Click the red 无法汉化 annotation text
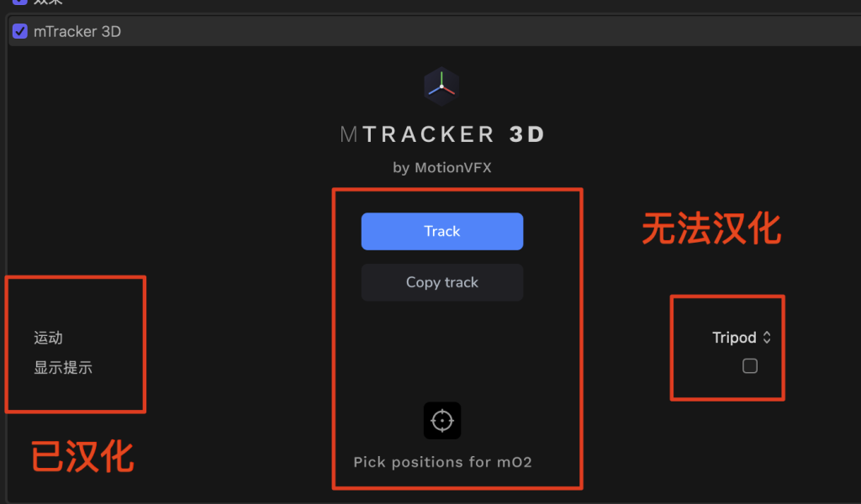The height and width of the screenshot is (504, 861). (711, 228)
